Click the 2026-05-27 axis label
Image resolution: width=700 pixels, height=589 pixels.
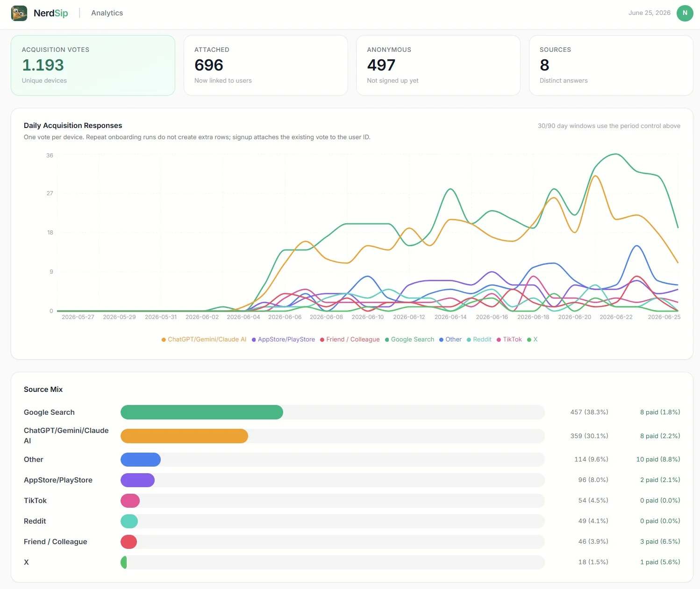78,317
